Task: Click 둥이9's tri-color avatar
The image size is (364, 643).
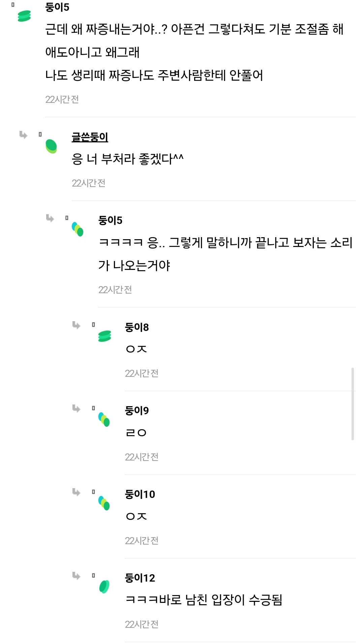Action: click(x=104, y=419)
